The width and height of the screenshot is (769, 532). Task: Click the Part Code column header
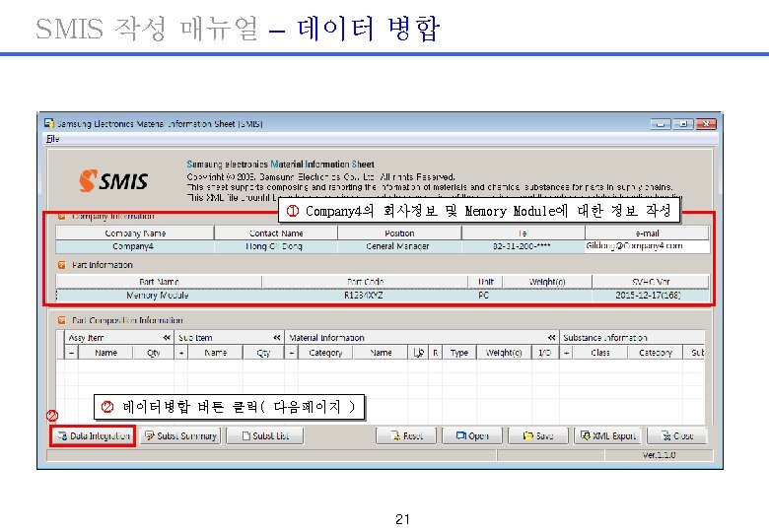[365, 282]
